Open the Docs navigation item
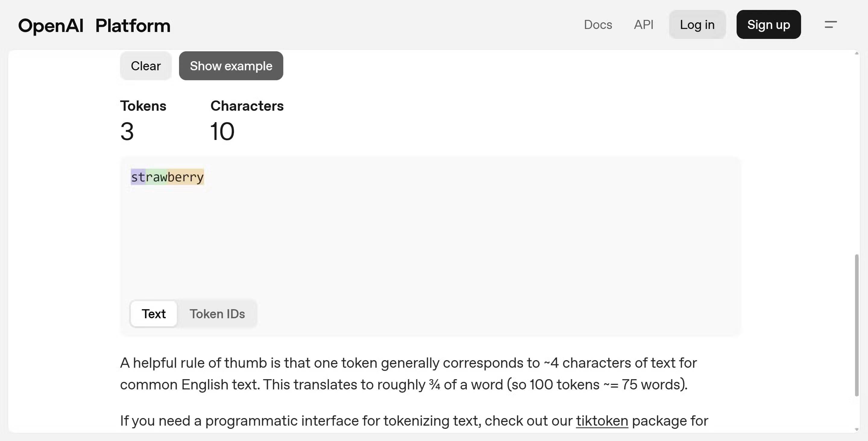 coord(598,25)
